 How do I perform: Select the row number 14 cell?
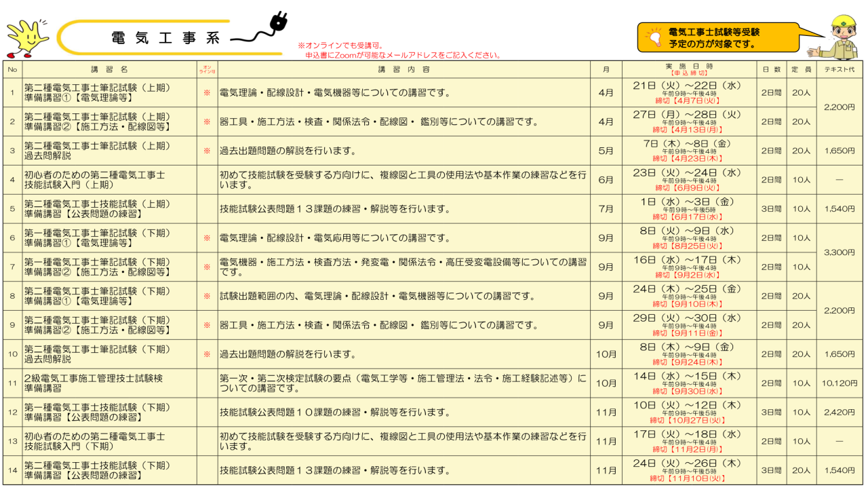coord(12,470)
